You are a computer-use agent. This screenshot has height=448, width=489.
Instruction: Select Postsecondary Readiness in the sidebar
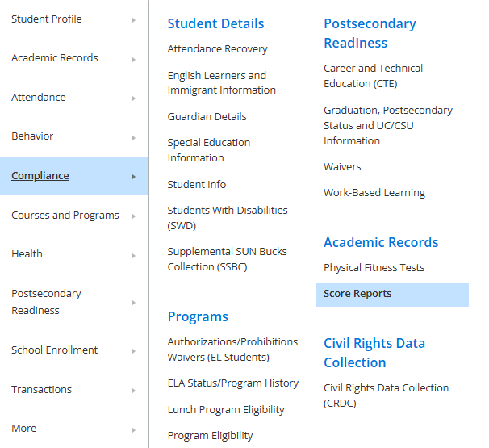pos(46,302)
